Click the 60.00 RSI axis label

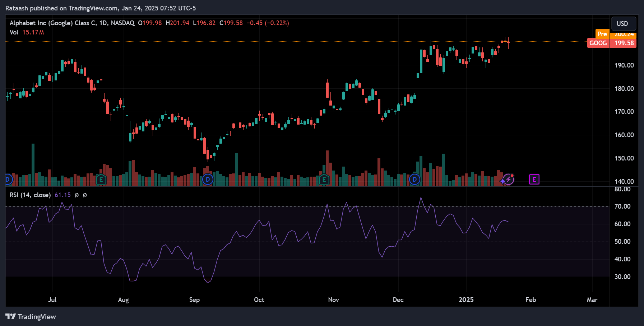click(x=622, y=224)
